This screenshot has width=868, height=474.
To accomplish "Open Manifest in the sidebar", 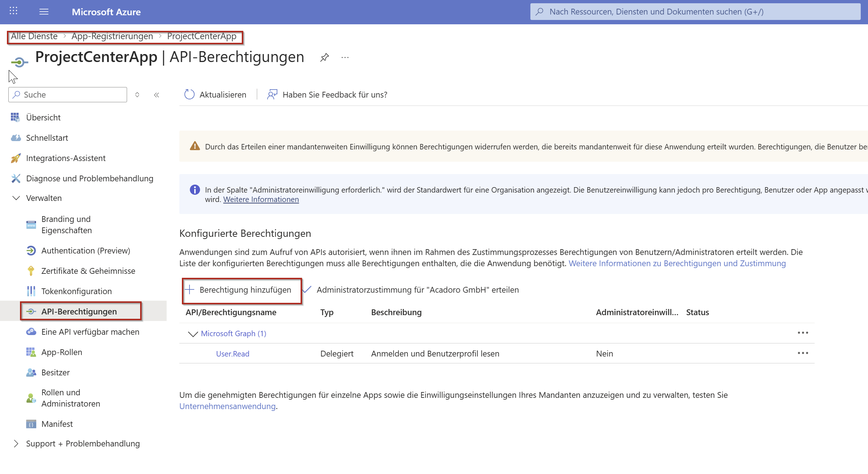I will (57, 424).
